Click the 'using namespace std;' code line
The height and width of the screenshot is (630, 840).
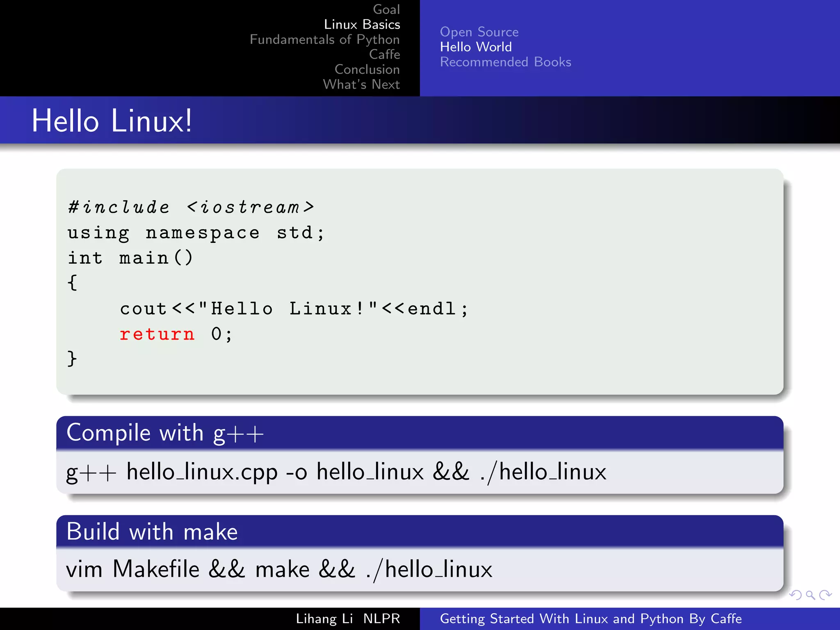click(x=196, y=233)
